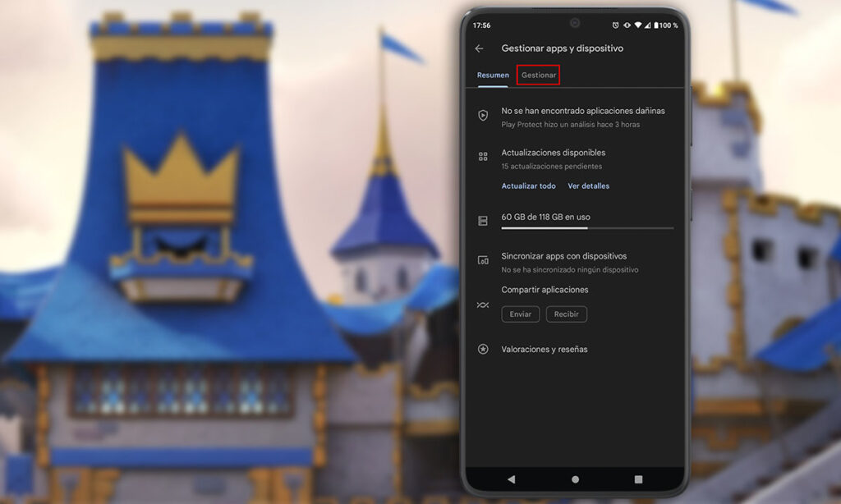Tap '60 GB de 118 GB en uso'
Image resolution: width=841 pixels, height=504 pixels.
pos(545,218)
